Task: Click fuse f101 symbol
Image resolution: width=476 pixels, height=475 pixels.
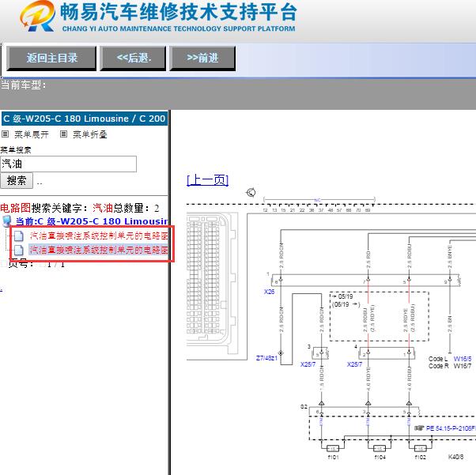Action: (x=332, y=449)
